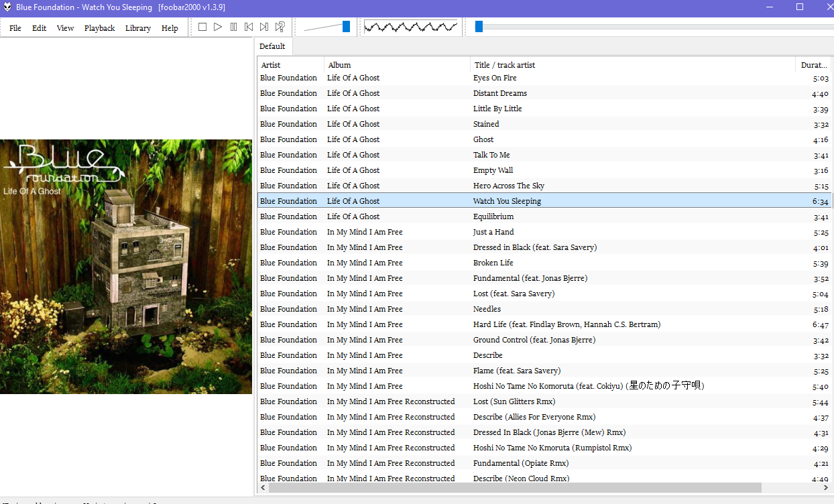Click "Life Of A Ghost" album in Stained row
Viewport: 834px width, 504px height.
[x=353, y=124]
